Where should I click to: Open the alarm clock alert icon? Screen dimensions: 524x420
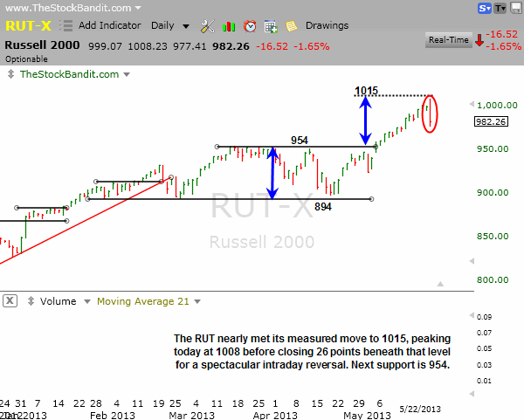pyautogui.click(x=250, y=26)
